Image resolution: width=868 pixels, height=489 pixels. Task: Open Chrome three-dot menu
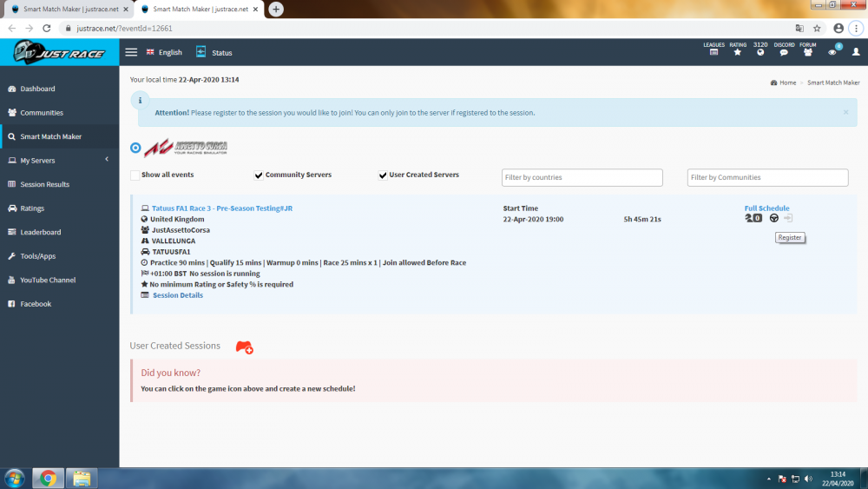[857, 29]
